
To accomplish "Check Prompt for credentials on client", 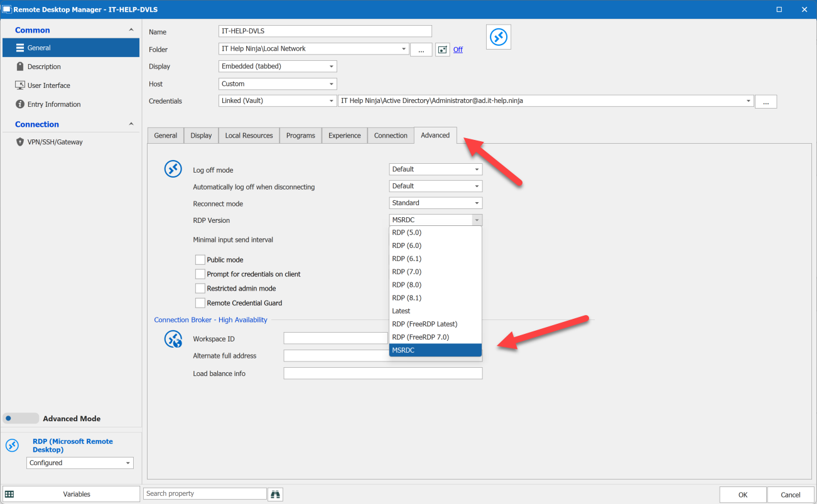I will point(200,274).
